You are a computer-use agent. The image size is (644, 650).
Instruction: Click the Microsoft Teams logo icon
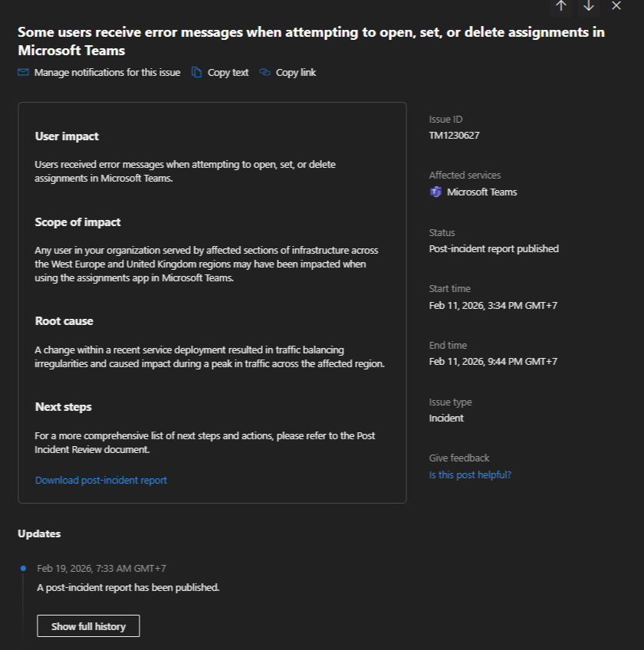point(435,192)
